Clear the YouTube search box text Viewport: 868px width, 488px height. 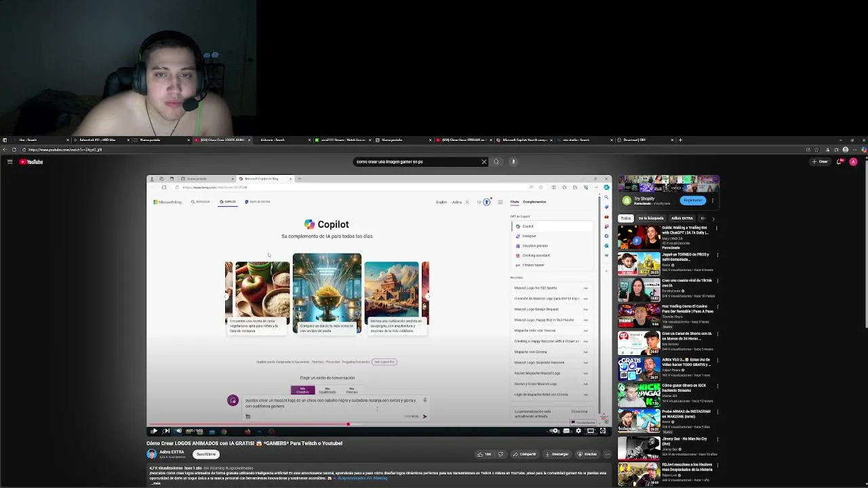pyautogui.click(x=484, y=162)
